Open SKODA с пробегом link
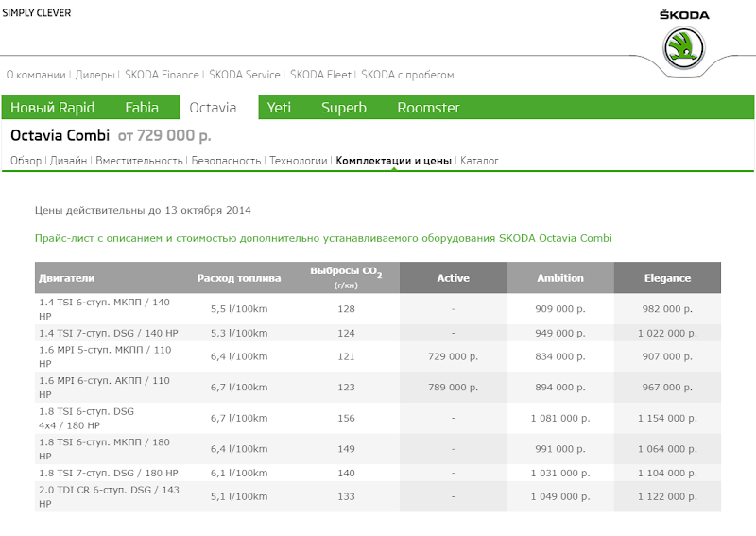 tap(407, 75)
